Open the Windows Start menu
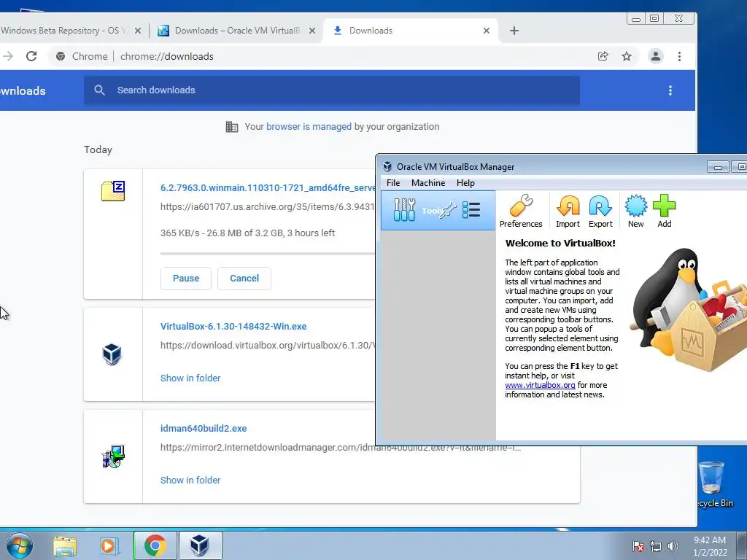Screen dimensions: 747x560 pyautogui.click(x=19, y=545)
